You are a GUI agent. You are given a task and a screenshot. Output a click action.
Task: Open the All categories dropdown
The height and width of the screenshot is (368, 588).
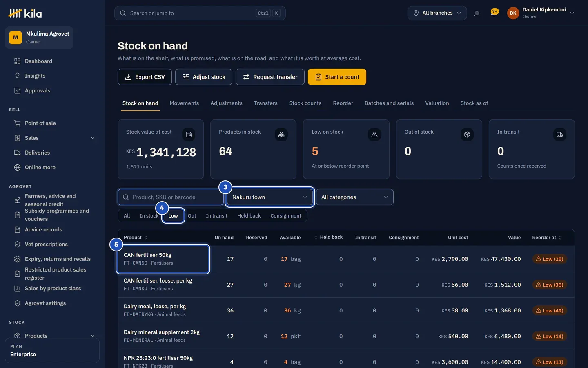[355, 197]
